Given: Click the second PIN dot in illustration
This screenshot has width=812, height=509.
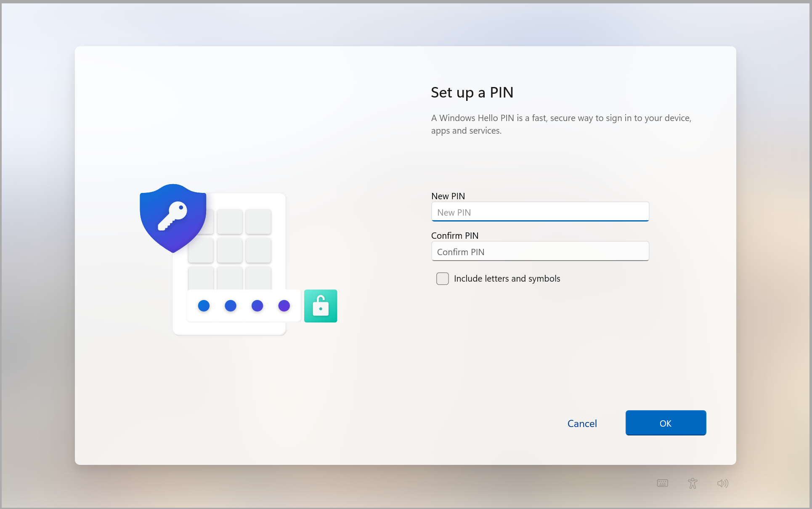Looking at the screenshot, I should click(231, 306).
